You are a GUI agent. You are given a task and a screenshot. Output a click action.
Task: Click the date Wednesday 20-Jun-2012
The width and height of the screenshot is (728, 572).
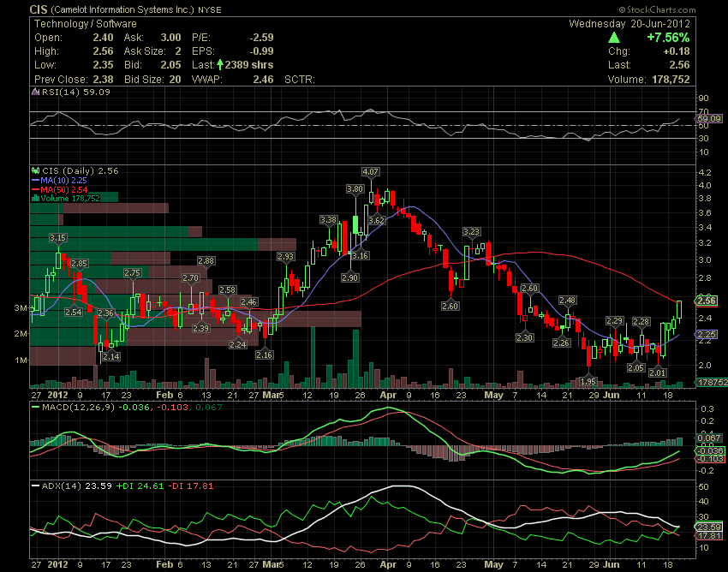pyautogui.click(x=630, y=24)
